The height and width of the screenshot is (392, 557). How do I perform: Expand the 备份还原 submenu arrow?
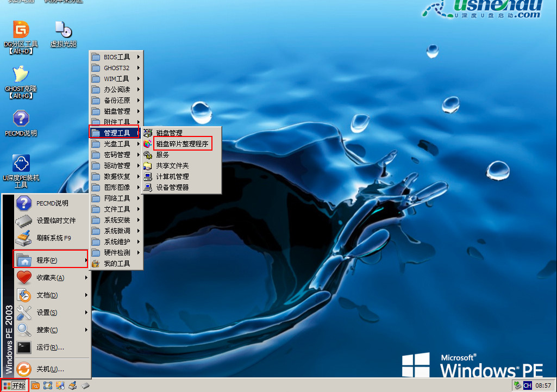point(139,101)
